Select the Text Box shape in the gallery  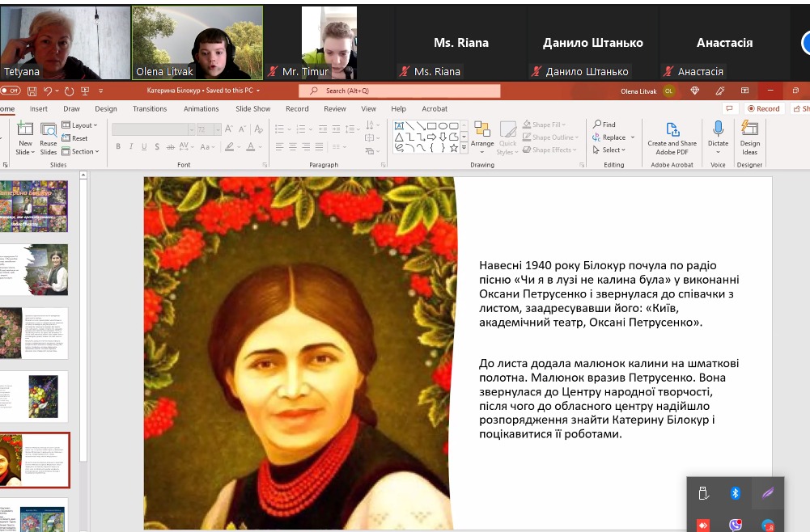399,126
